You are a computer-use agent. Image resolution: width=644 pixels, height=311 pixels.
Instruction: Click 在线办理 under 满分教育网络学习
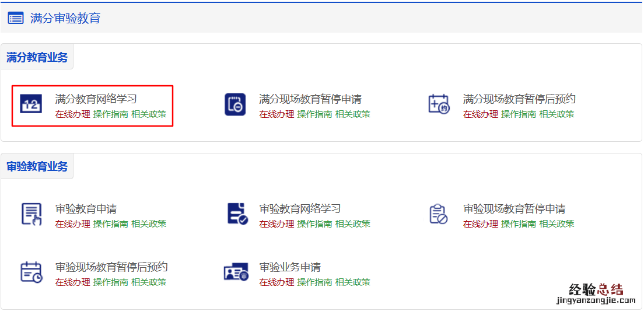pos(72,114)
